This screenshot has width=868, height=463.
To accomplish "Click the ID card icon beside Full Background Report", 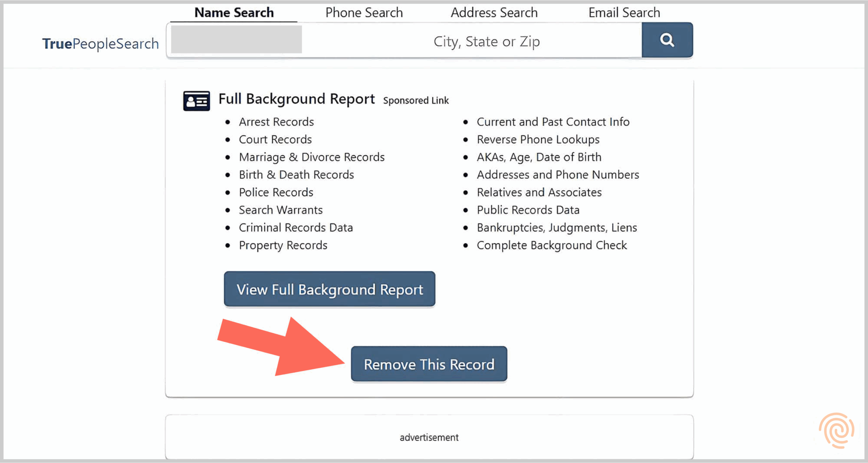I will pyautogui.click(x=196, y=100).
